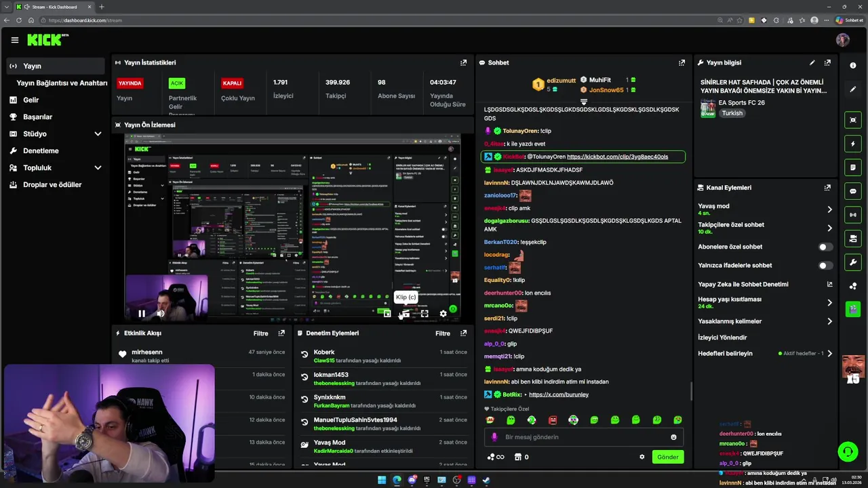Viewport: 868px width, 488px height.
Task: Enable Yalnızca ifadelerle sohbet toggle
Action: pos(825,266)
